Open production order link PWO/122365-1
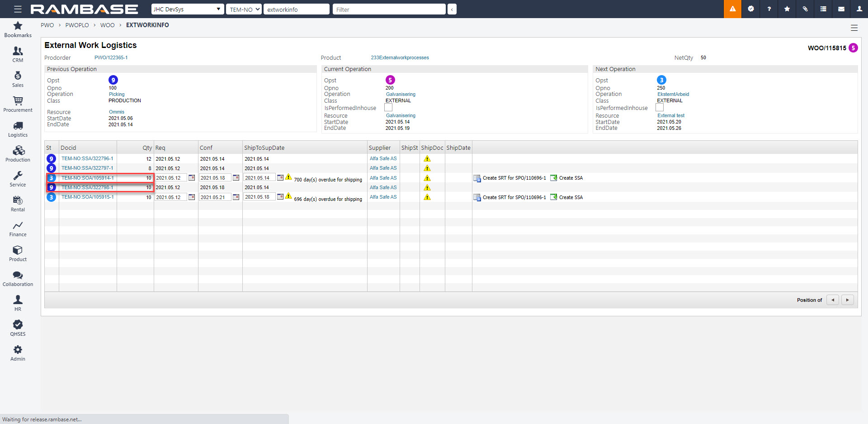Image resolution: width=868 pixels, height=424 pixels. 111,58
